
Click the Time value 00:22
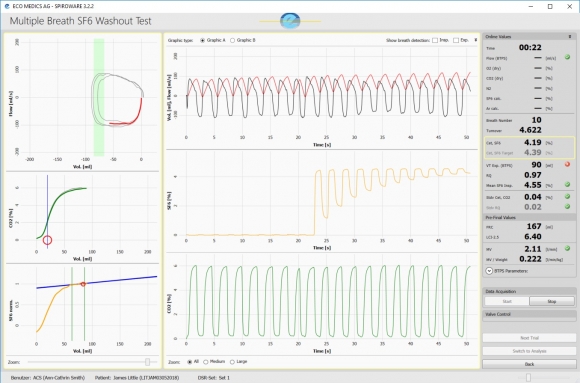pos(530,47)
